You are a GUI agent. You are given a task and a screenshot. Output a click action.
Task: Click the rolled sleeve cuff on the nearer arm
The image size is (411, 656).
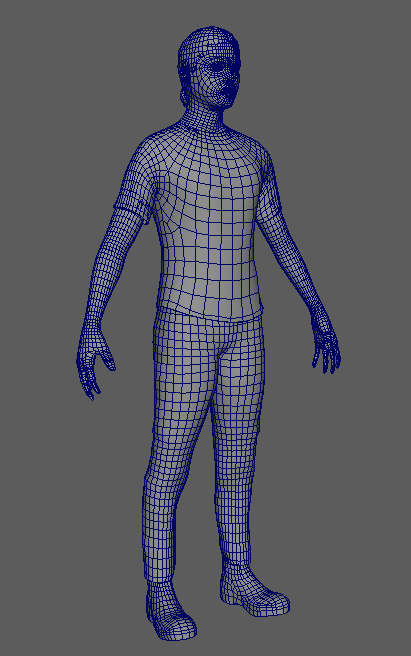(x=131, y=210)
